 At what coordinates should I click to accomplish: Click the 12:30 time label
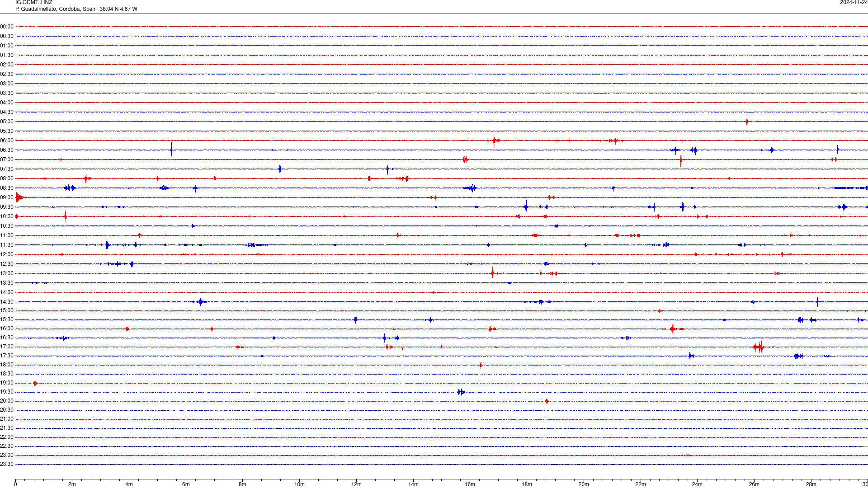click(x=7, y=264)
